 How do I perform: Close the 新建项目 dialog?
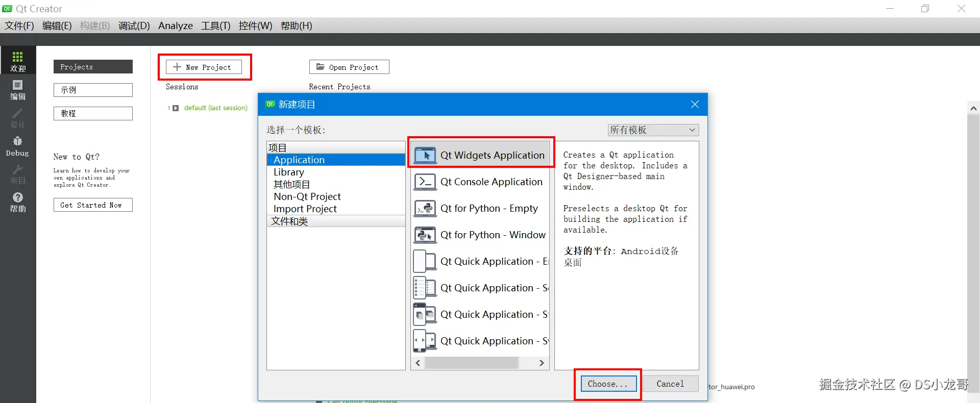coord(695,104)
